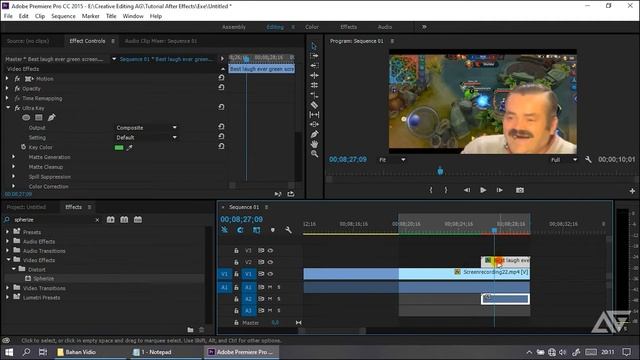Expand the Audio Effects folder
The height and width of the screenshot is (360, 640).
point(7,241)
